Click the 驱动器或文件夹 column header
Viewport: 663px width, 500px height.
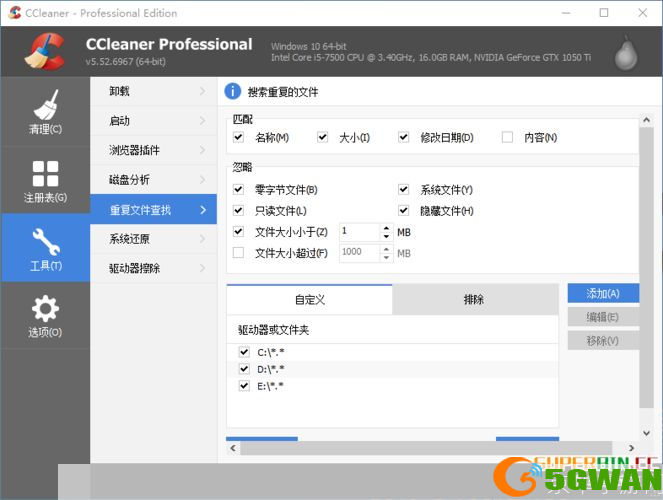click(392, 330)
